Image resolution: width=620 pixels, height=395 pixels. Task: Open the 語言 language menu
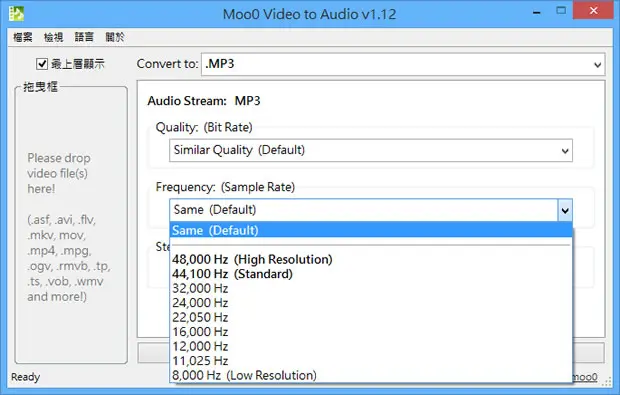[x=84, y=37]
